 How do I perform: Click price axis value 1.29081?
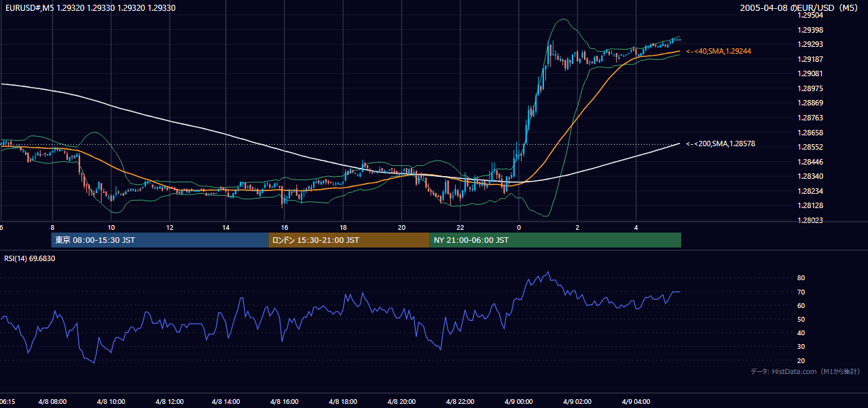coord(810,73)
